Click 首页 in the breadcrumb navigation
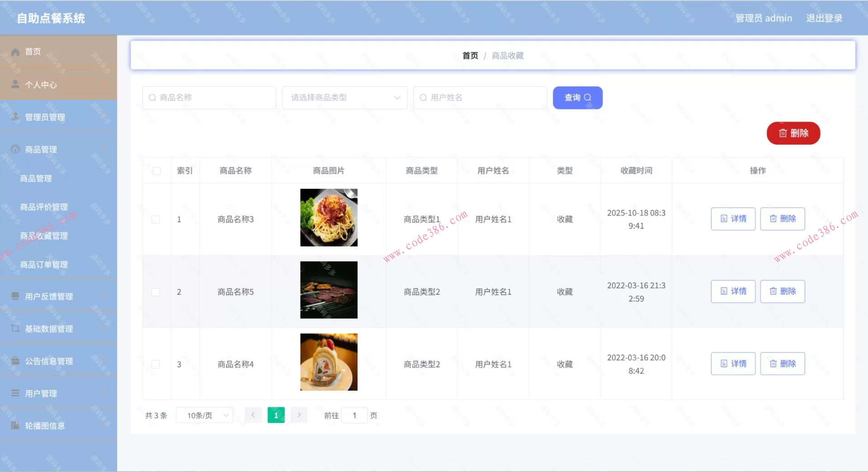 [470, 55]
